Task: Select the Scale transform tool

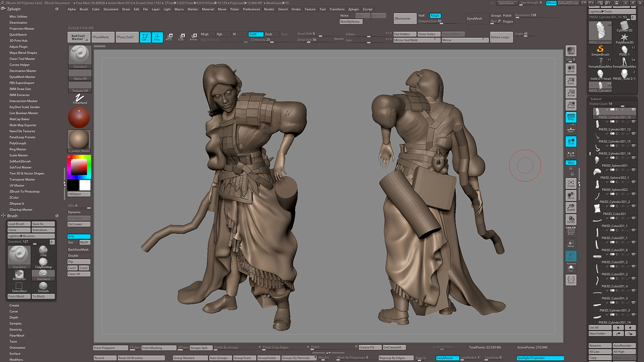Action: (181, 37)
